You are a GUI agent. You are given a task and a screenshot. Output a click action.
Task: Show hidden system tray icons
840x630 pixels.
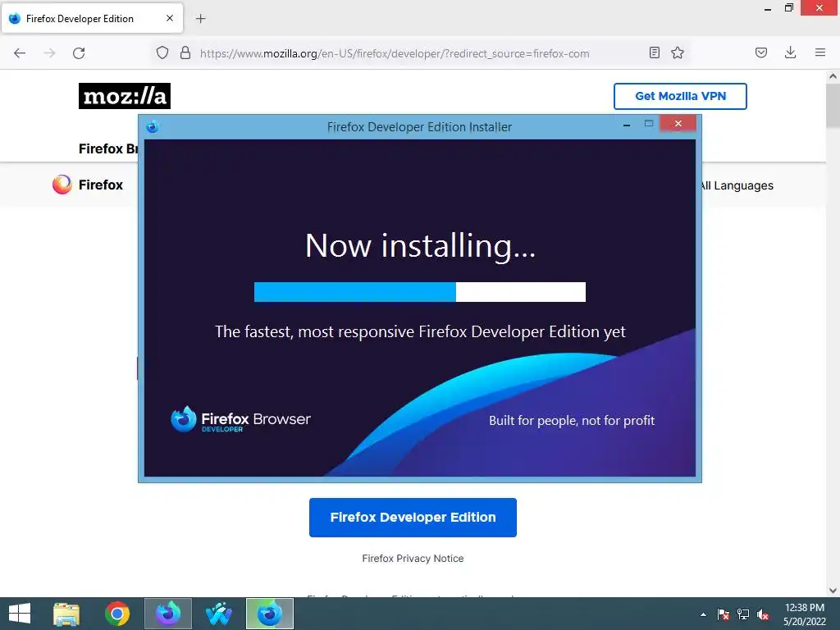click(x=703, y=614)
